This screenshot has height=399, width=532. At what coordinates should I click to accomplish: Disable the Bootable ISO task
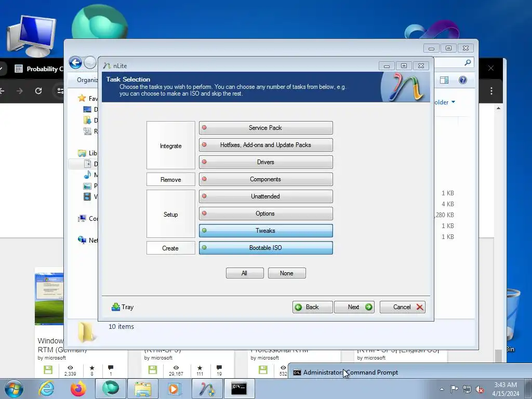click(x=265, y=248)
